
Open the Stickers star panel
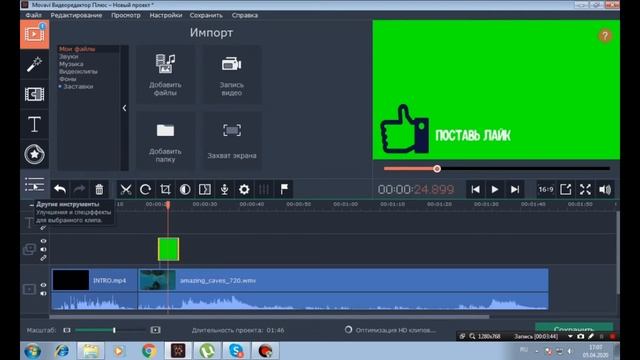[34, 154]
